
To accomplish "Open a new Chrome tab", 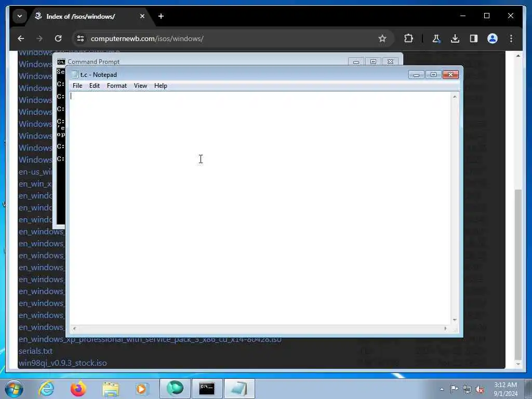I will [x=161, y=16].
